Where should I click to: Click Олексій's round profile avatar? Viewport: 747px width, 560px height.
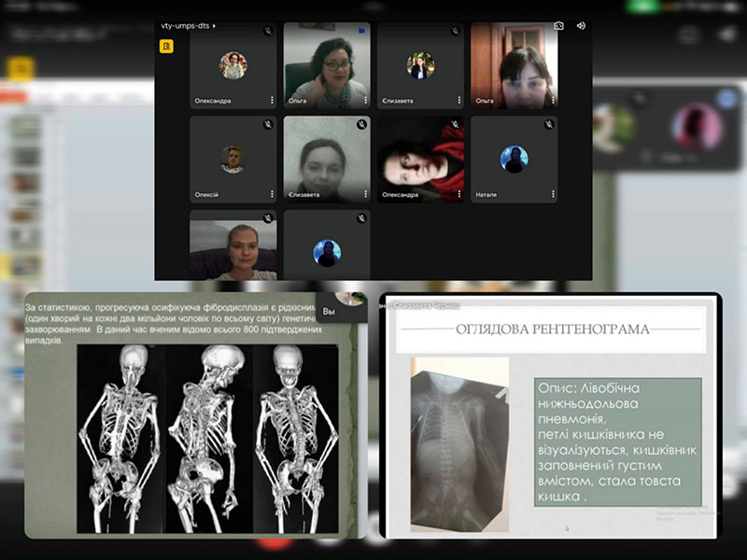click(233, 159)
